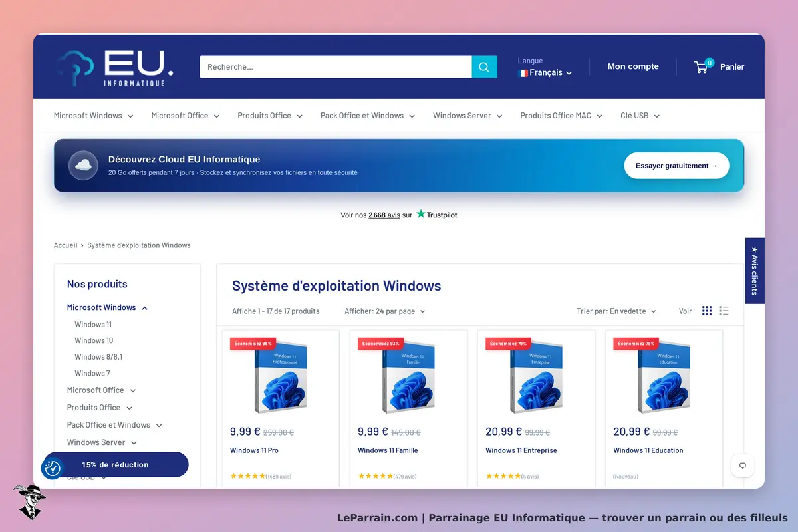Click the Windows 11 Pro title
The width and height of the screenshot is (798, 532).
(x=254, y=450)
